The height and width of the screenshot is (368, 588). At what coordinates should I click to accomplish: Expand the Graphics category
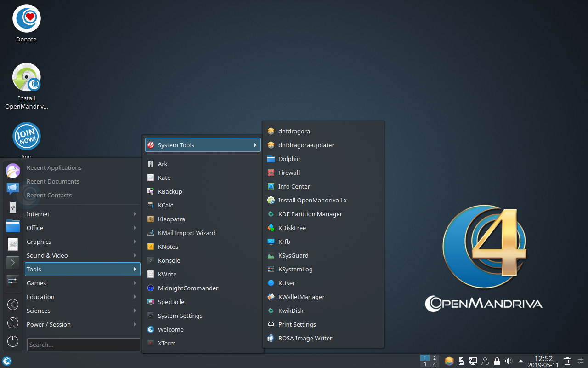coord(82,241)
